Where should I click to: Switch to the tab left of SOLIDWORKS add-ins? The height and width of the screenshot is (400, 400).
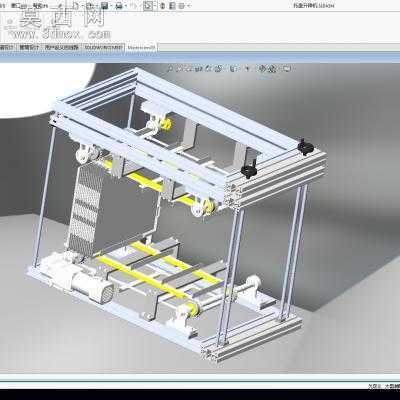point(61,47)
